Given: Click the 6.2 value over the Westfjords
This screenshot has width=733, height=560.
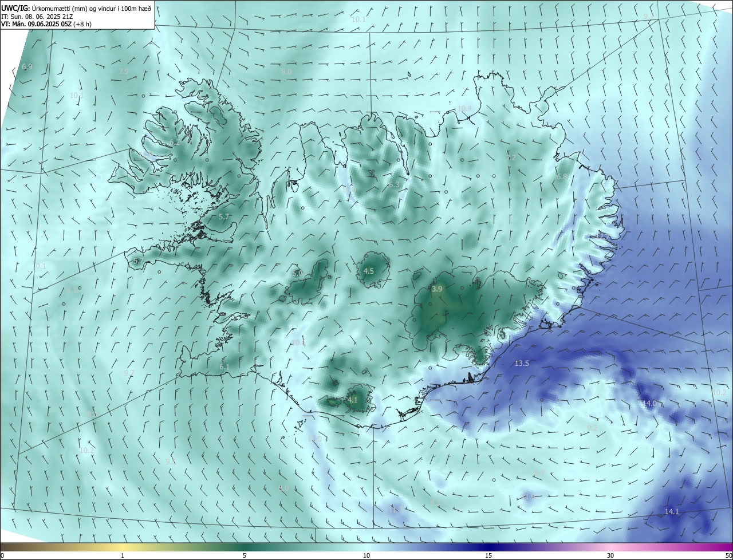Looking at the screenshot, I should coord(175,143).
